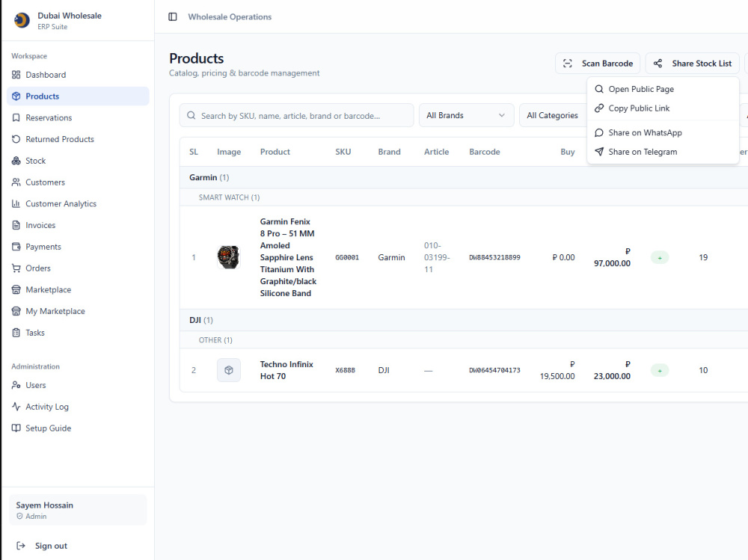Click the Share Stock List button
The image size is (748, 560).
[x=692, y=64]
